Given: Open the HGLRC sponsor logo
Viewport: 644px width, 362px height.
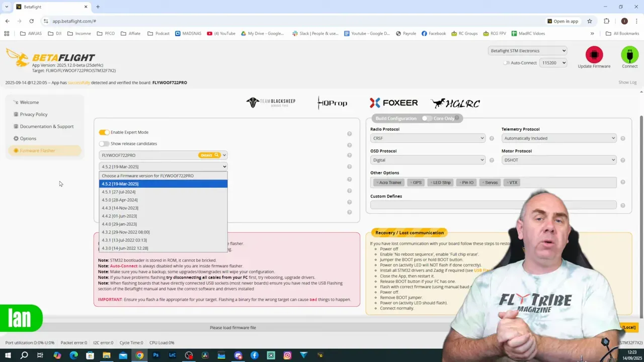Looking at the screenshot, I should (x=456, y=103).
